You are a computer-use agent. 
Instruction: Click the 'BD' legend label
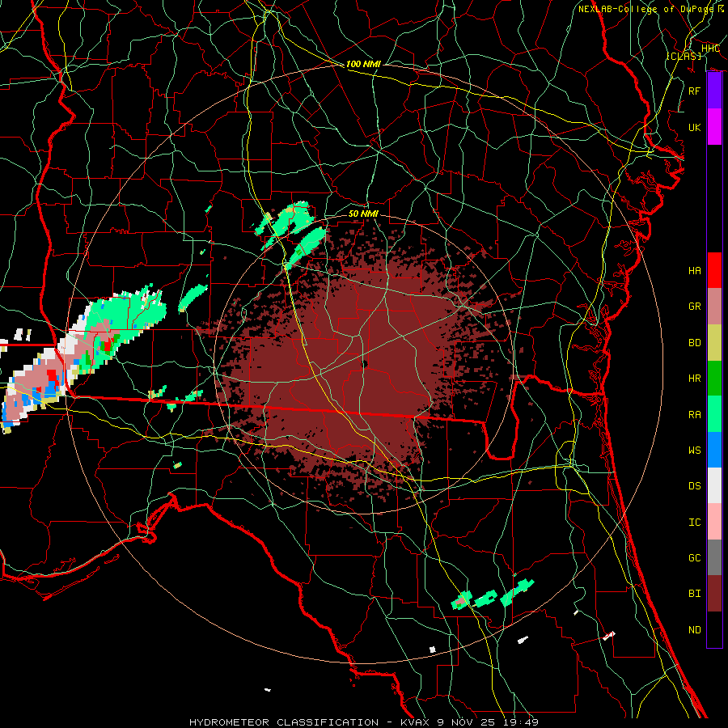[x=694, y=343]
